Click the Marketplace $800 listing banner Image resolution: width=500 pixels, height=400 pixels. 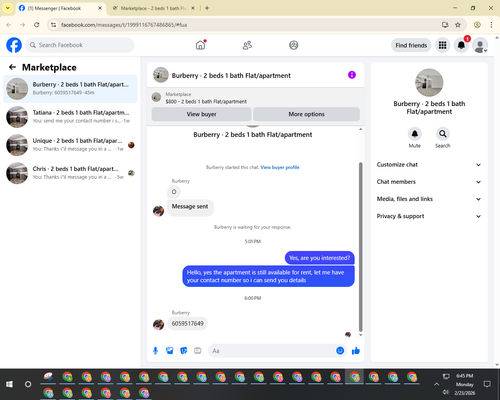256,98
